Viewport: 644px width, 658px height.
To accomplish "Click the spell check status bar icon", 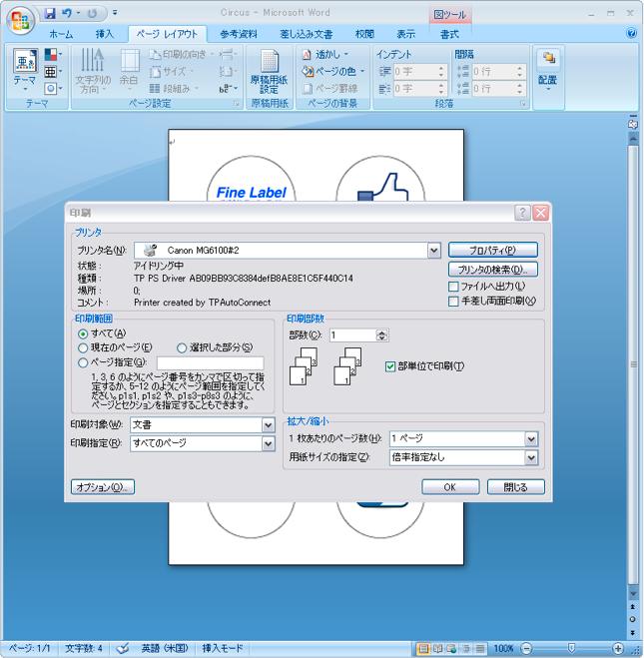I will click(123, 648).
